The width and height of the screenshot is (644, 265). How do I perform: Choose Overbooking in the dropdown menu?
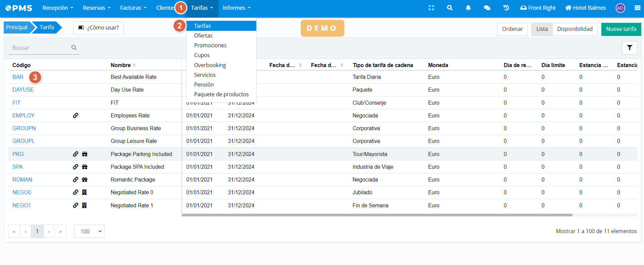[210, 65]
